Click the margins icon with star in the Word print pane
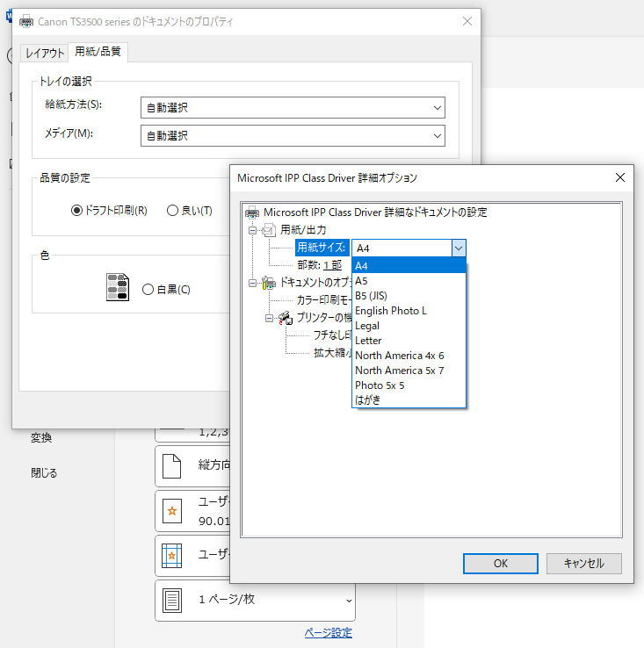The image size is (644, 648). point(171,556)
